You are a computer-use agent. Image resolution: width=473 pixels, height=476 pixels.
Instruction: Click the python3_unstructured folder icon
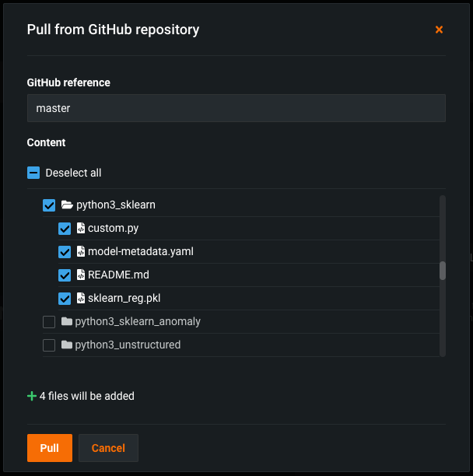coord(67,345)
